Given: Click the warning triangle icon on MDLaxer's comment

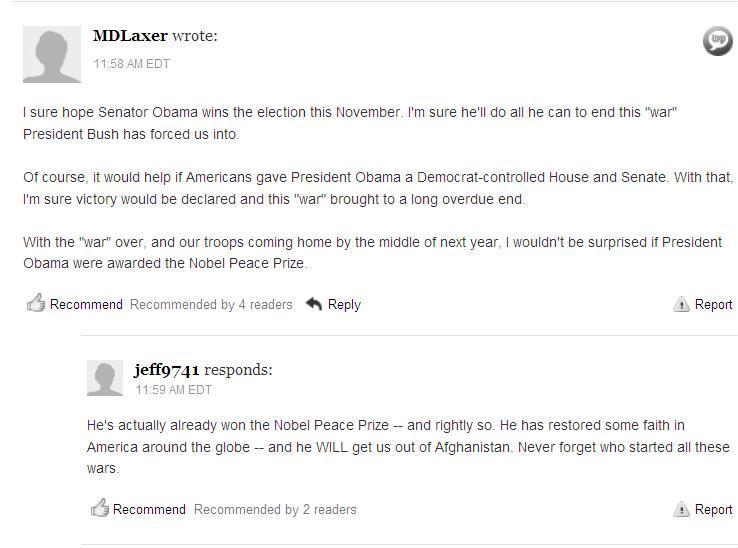Looking at the screenshot, I should tap(682, 304).
